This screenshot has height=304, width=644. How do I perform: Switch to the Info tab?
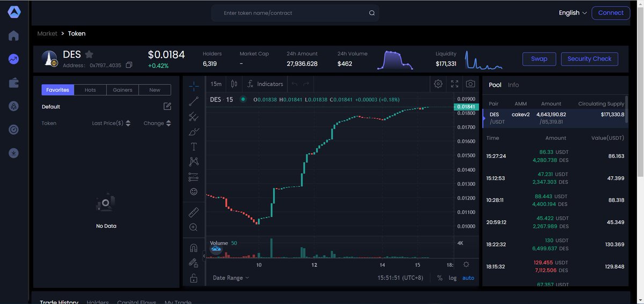pyautogui.click(x=513, y=85)
